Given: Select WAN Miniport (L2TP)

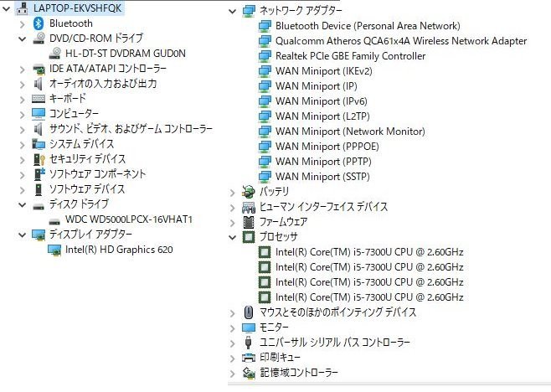Looking at the screenshot, I should [x=322, y=116].
